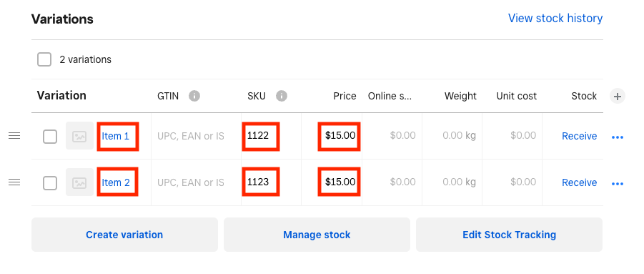This screenshot has width=644, height=274.
Task: Edit the weight field for Item 1
Action: (452, 136)
